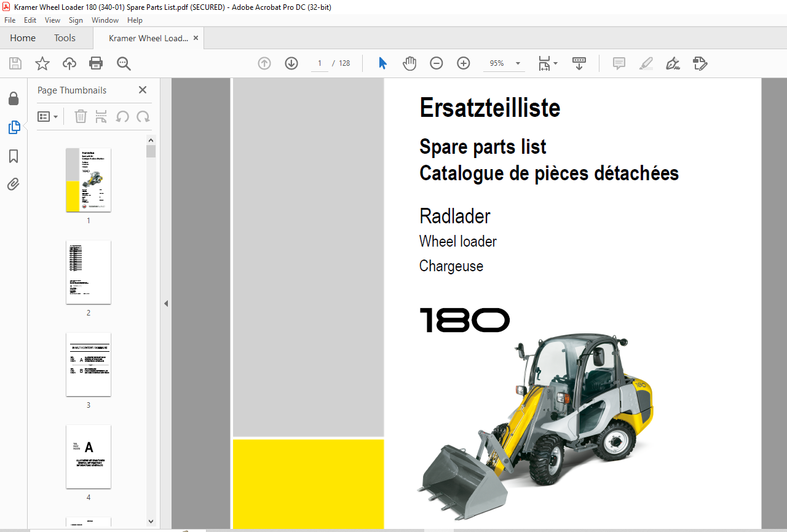Click the insert page break icon in thumbnails

point(101,116)
